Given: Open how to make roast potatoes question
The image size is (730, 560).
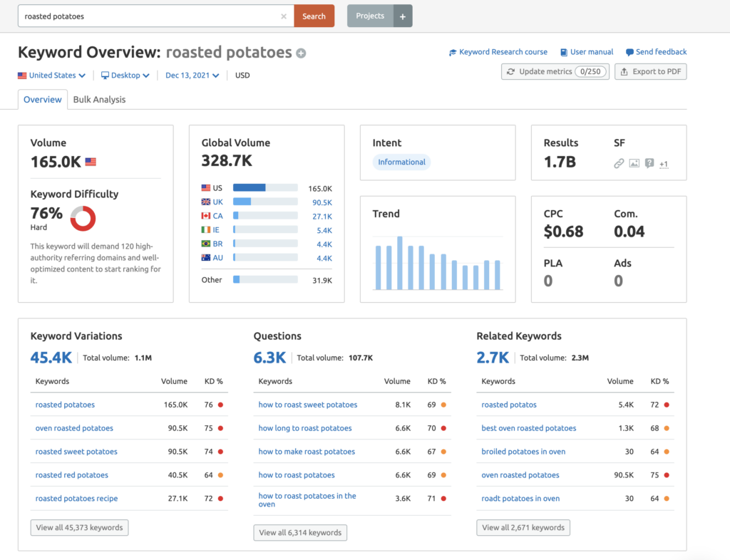Looking at the screenshot, I should [x=307, y=451].
